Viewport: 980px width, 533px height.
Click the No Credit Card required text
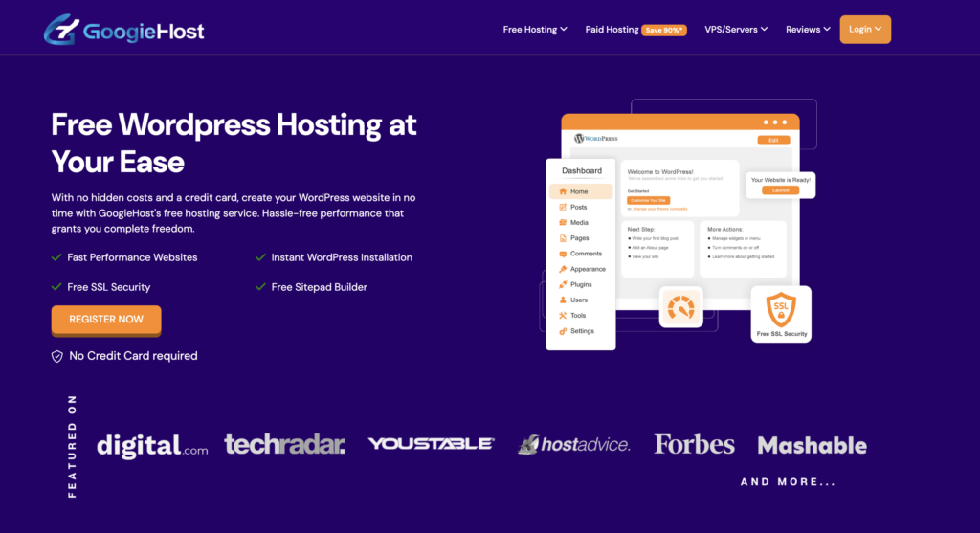tap(133, 356)
